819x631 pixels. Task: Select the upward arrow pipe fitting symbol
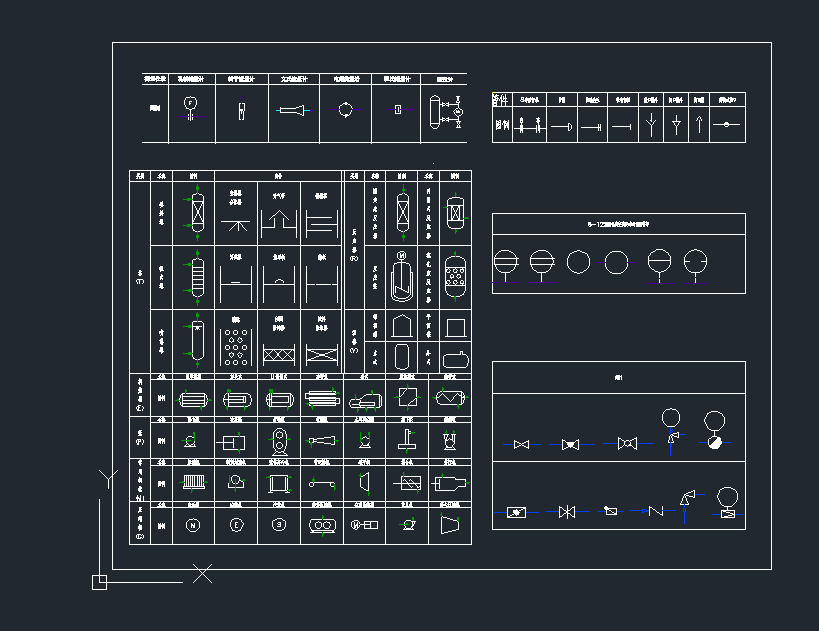click(x=700, y=125)
